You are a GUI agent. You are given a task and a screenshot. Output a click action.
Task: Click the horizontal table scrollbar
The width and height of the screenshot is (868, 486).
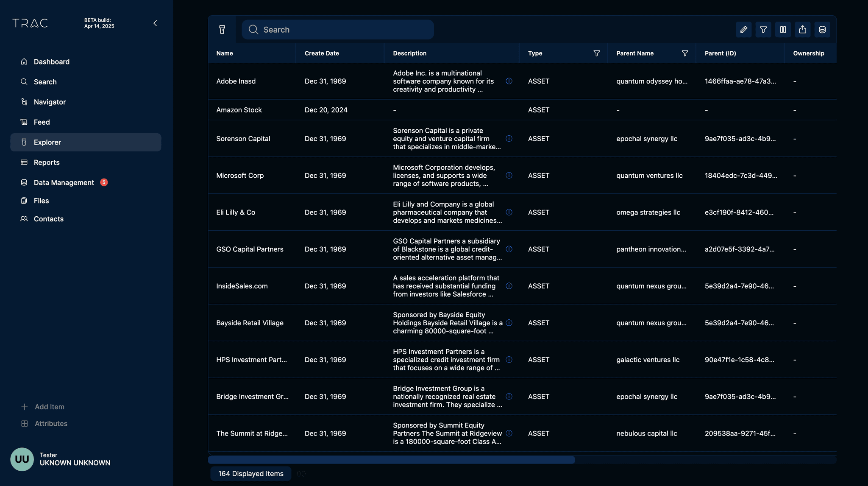coord(391,460)
